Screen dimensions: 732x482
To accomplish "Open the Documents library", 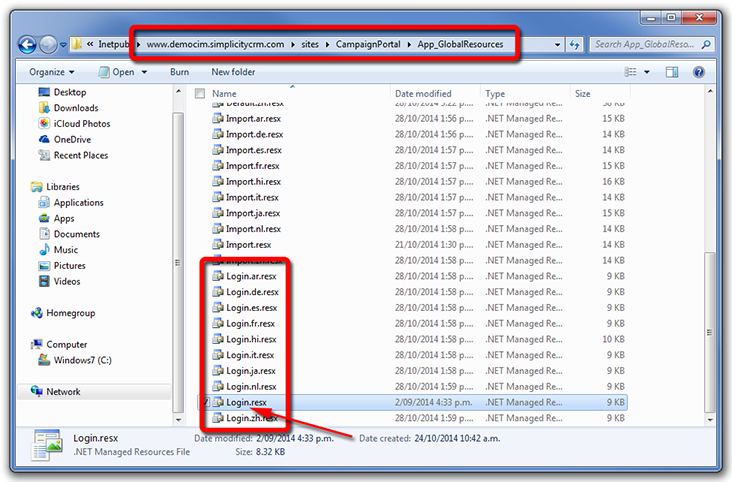I will (x=70, y=234).
